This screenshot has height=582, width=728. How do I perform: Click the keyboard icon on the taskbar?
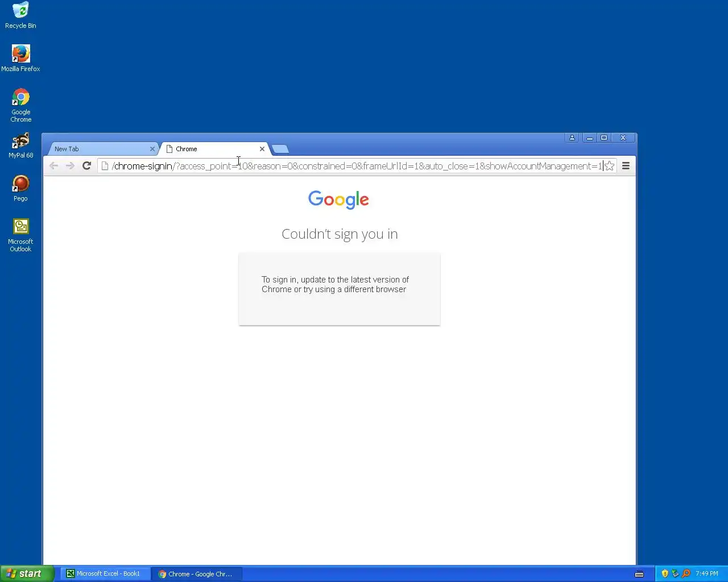pyautogui.click(x=639, y=574)
